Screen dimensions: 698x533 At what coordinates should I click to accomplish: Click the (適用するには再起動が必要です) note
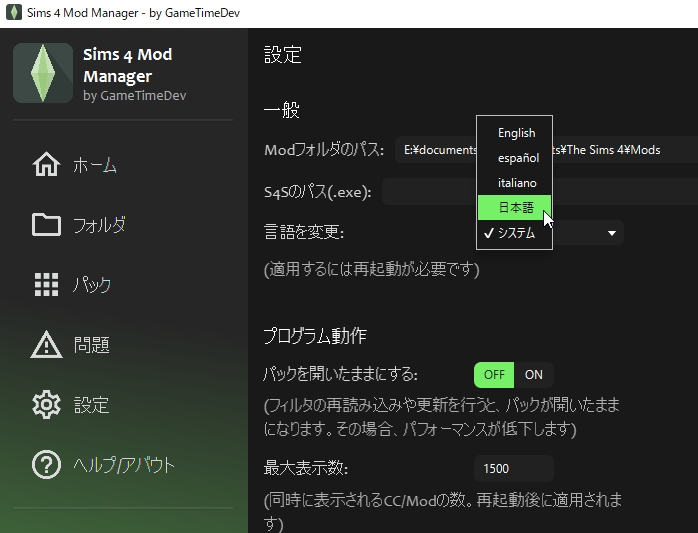coord(372,269)
